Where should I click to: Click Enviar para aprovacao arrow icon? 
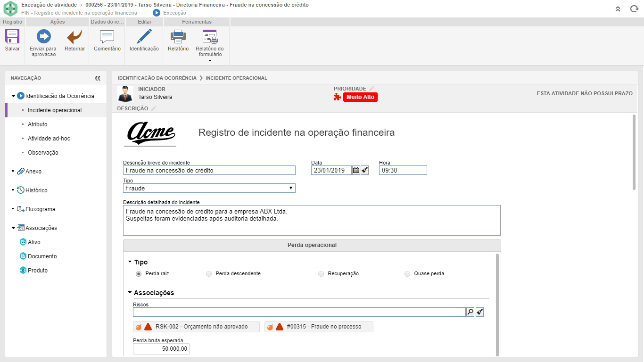point(43,37)
